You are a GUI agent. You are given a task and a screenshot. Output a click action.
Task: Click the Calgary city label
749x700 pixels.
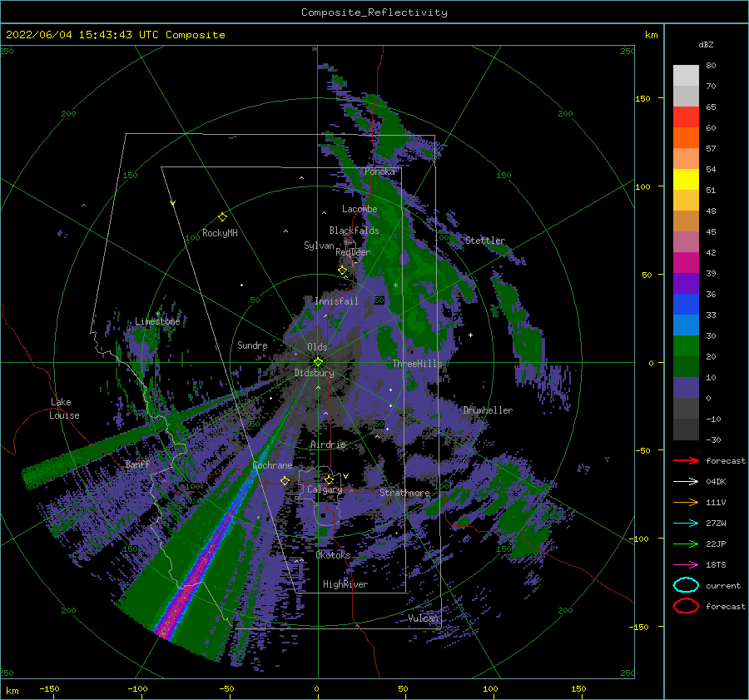pos(325,489)
